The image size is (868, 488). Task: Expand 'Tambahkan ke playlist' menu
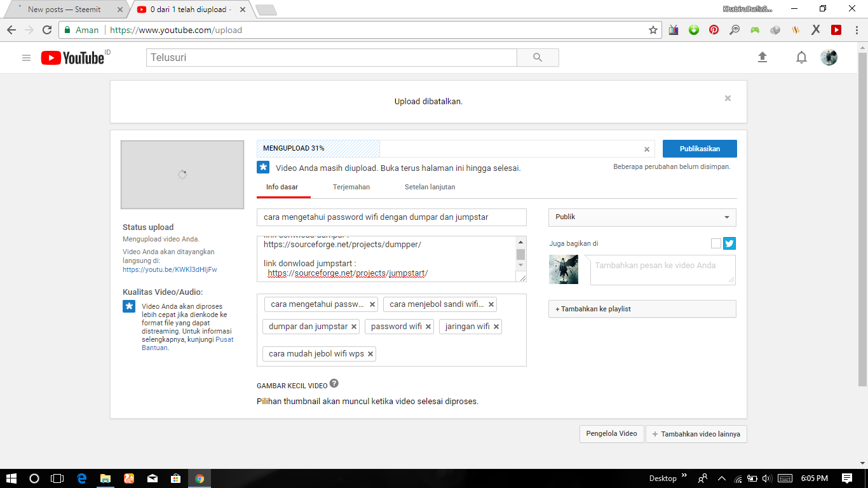[x=642, y=309]
